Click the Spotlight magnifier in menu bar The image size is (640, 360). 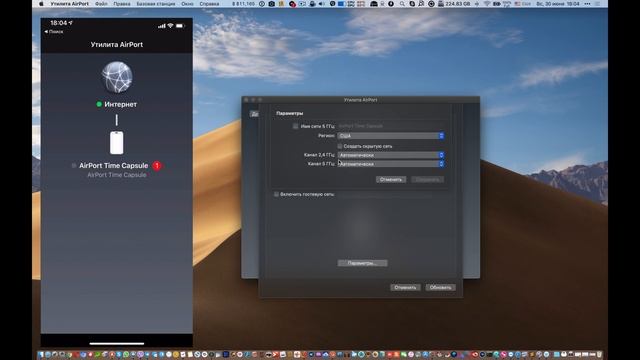click(402, 4)
